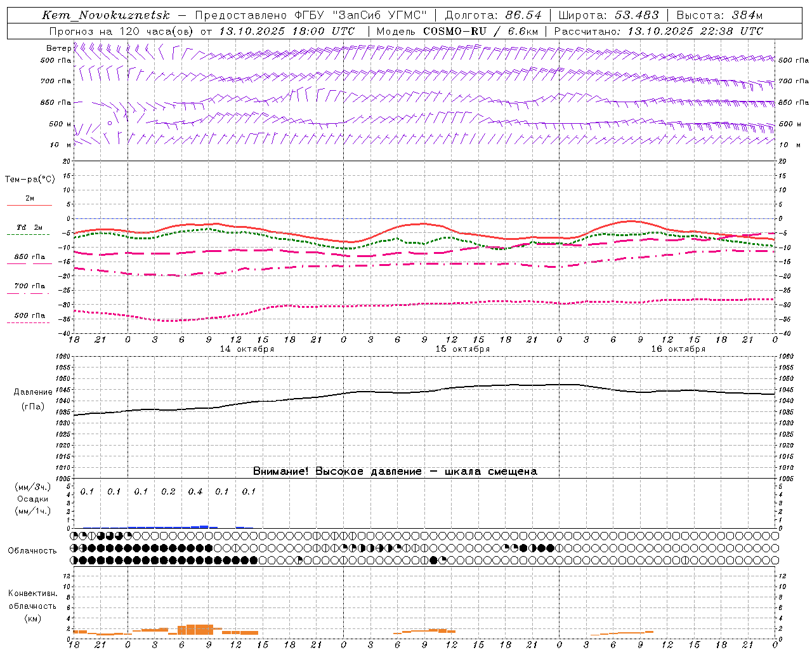This screenshot has width=812, height=650.
Task: Click the "16 октября" date label
Action: click(678, 349)
